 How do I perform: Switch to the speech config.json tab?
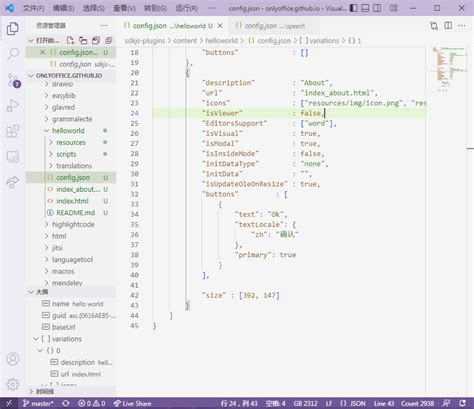point(270,26)
